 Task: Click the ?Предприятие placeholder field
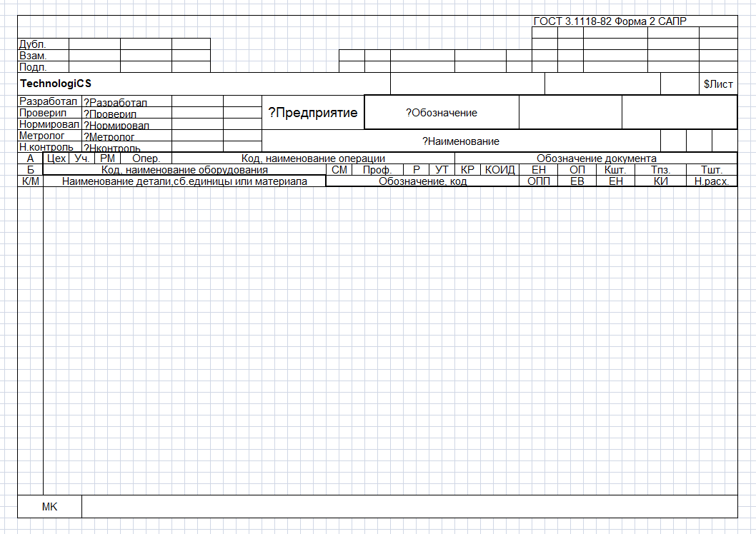(x=313, y=113)
